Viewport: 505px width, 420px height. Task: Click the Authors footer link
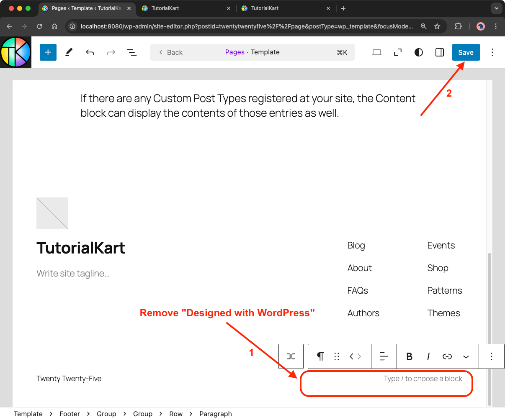click(363, 313)
